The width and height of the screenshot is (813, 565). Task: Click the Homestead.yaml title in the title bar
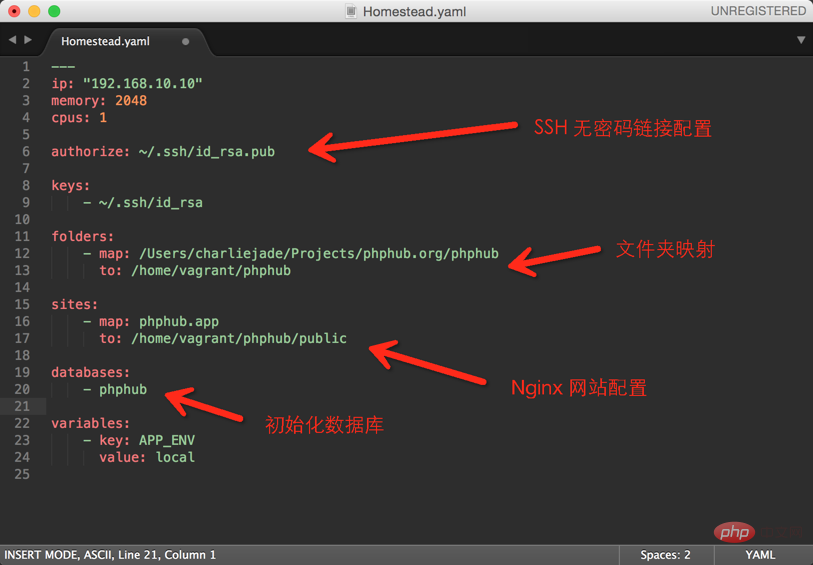[x=414, y=12]
